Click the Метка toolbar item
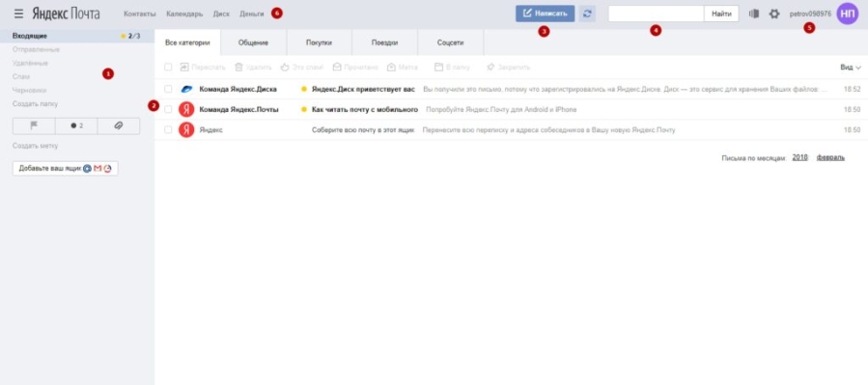868x385 pixels. pos(403,68)
